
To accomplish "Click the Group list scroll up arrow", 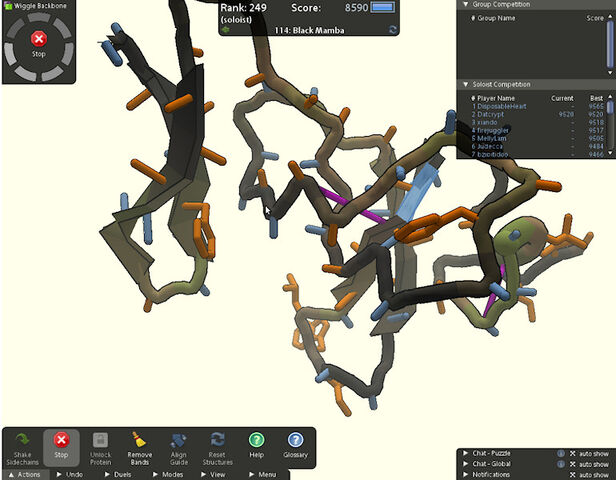I will (x=610, y=16).
